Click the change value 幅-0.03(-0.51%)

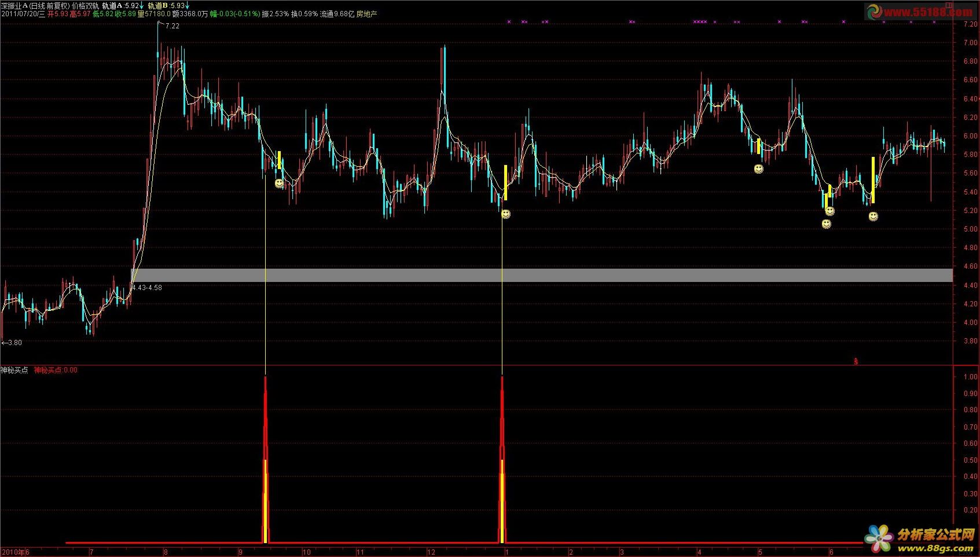click(x=235, y=13)
